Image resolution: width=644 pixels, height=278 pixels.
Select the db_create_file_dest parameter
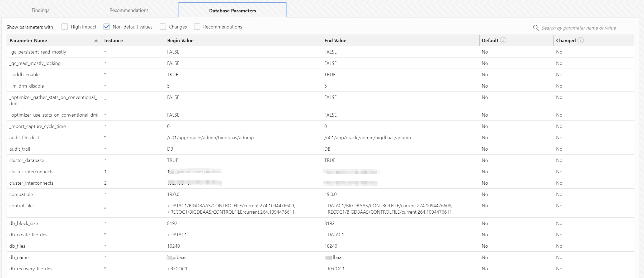point(29,235)
